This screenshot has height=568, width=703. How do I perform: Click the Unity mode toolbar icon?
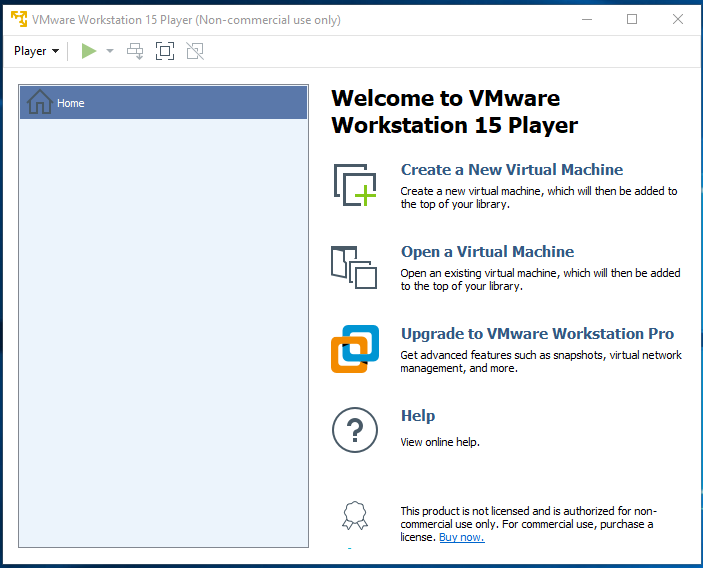[195, 51]
